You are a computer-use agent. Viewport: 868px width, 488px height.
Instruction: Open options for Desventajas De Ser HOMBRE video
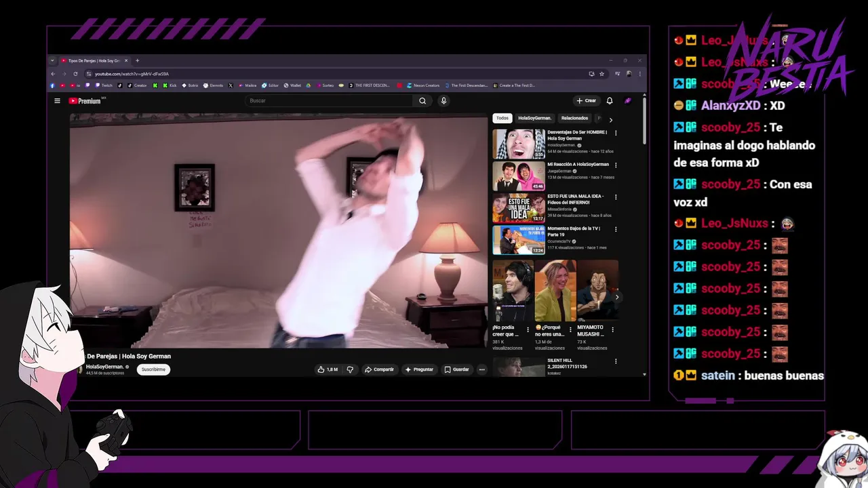point(616,132)
